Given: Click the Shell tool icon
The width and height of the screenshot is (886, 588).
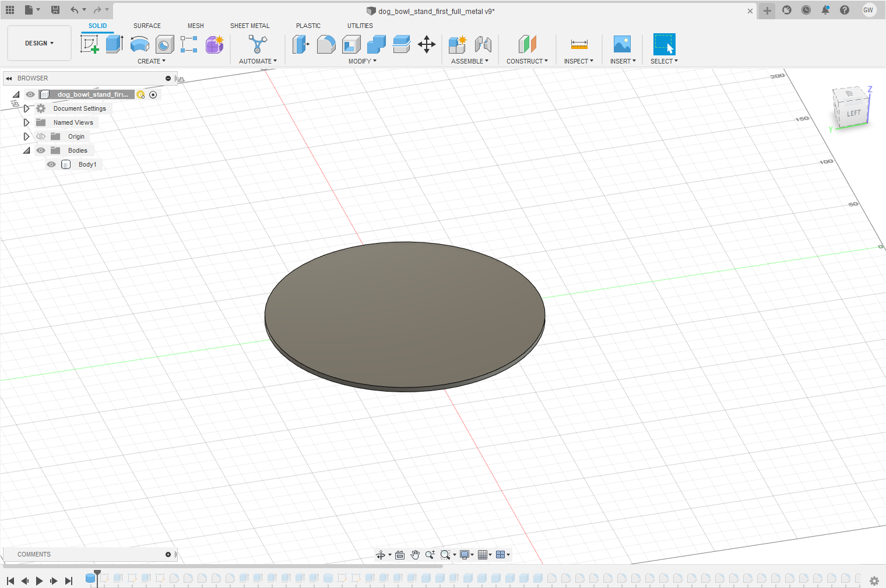Looking at the screenshot, I should click(x=351, y=44).
